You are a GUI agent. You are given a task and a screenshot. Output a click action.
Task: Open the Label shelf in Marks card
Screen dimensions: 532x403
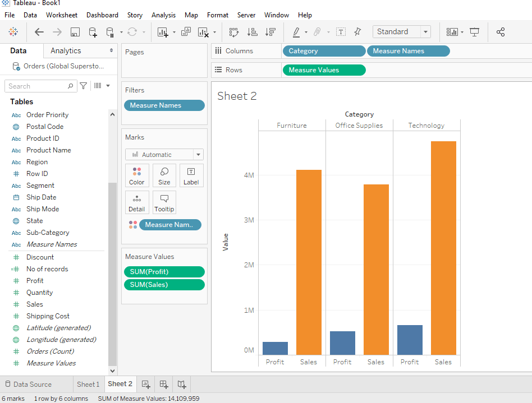pyautogui.click(x=191, y=175)
